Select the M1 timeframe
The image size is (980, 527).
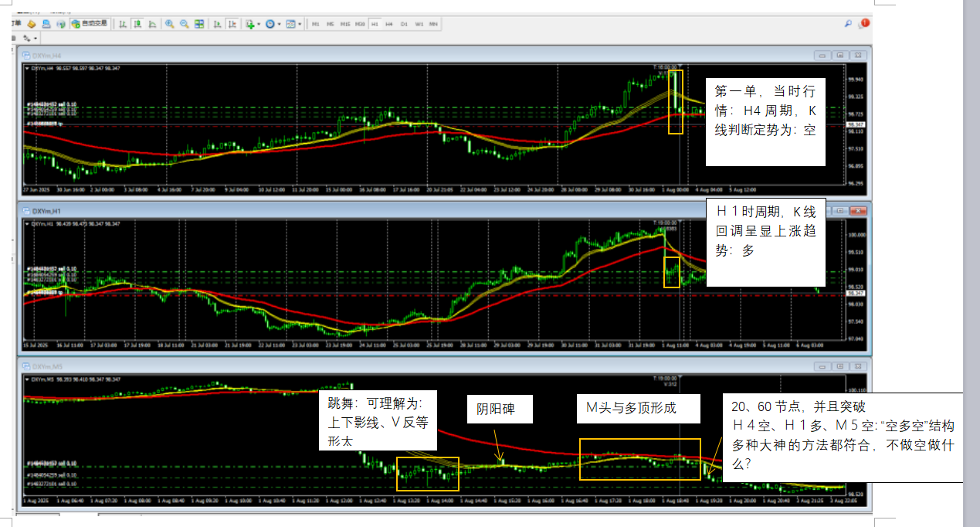315,25
